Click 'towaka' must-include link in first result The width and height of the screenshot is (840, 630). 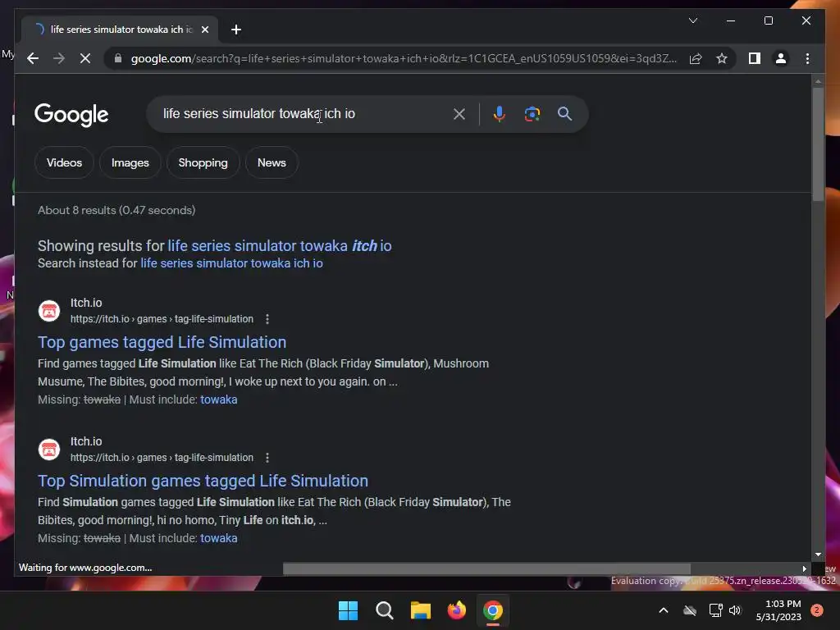click(x=218, y=399)
